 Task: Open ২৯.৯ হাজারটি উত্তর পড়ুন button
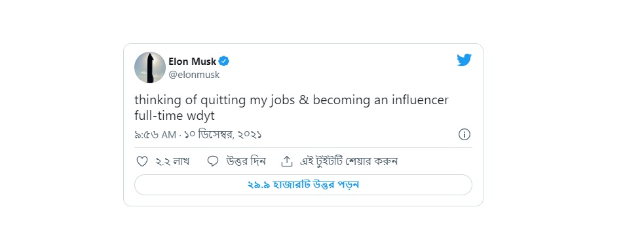303,185
